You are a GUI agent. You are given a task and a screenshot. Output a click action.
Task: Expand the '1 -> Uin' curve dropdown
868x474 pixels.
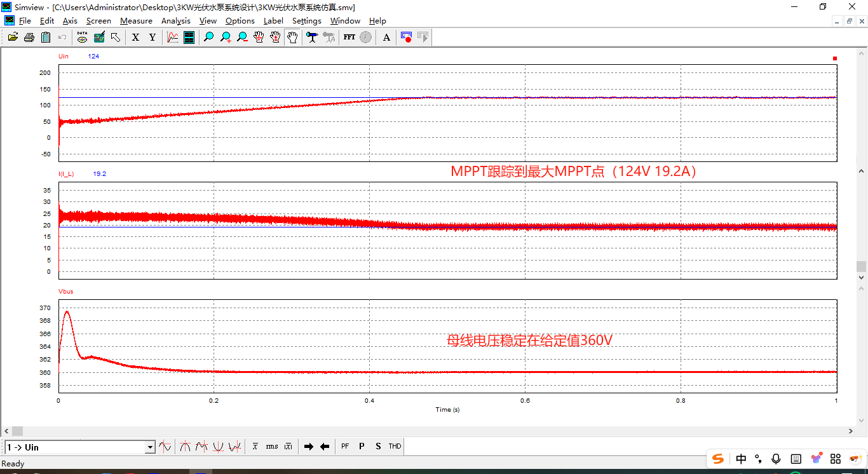(x=150, y=447)
